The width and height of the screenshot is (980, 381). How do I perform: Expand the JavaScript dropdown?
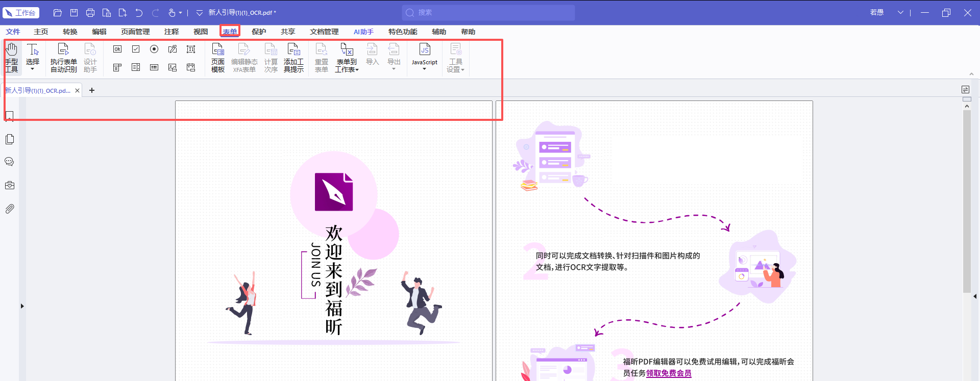[x=424, y=69]
